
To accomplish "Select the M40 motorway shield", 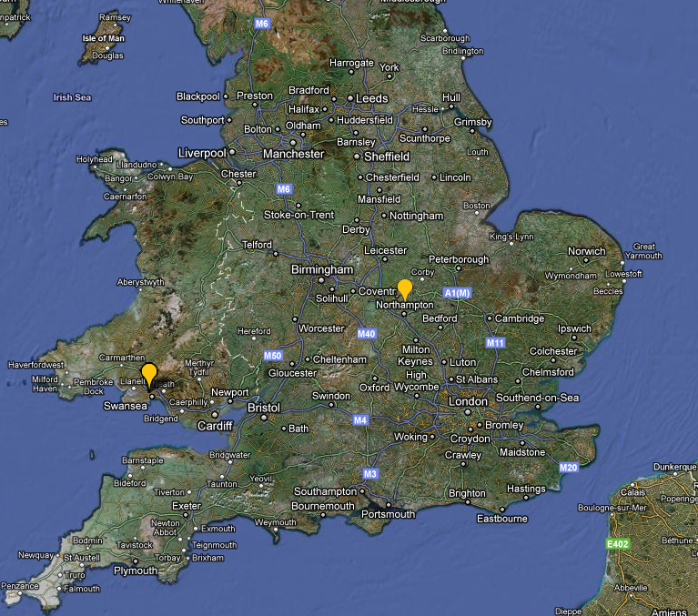I will click(367, 334).
